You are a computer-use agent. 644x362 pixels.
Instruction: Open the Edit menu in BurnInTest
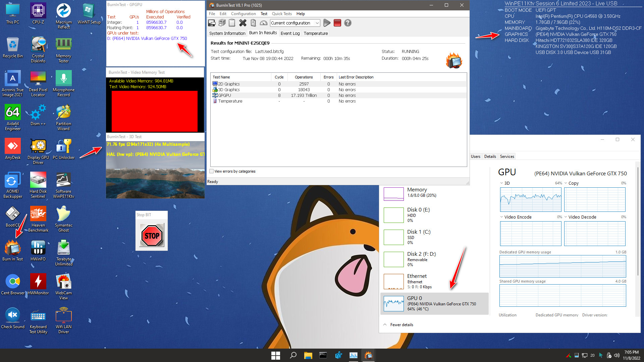coord(223,14)
